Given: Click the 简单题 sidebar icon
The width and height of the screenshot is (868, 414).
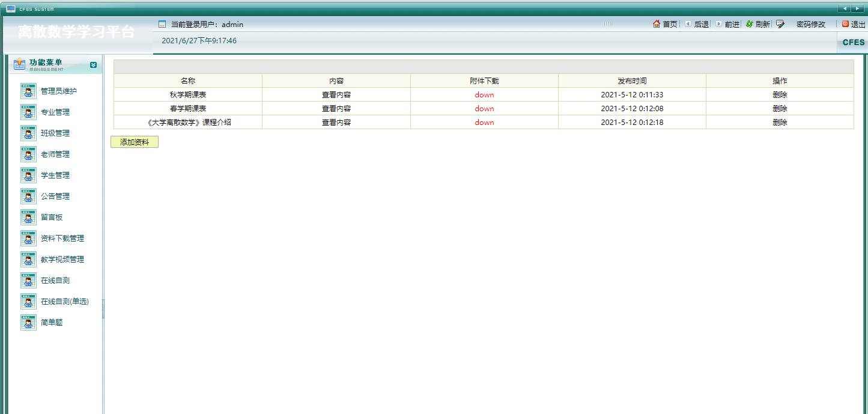Looking at the screenshot, I should [28, 323].
